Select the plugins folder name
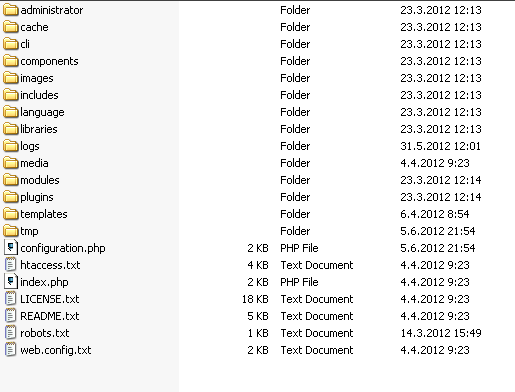 click(x=37, y=197)
